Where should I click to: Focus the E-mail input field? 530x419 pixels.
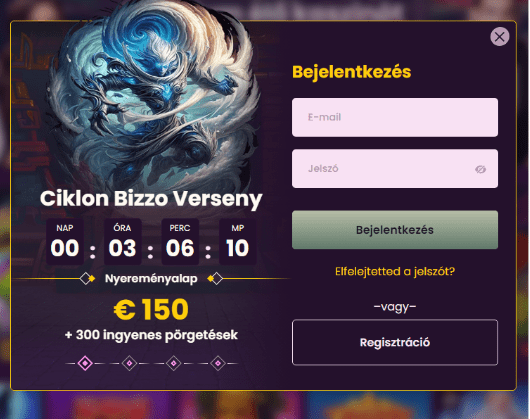pos(395,117)
